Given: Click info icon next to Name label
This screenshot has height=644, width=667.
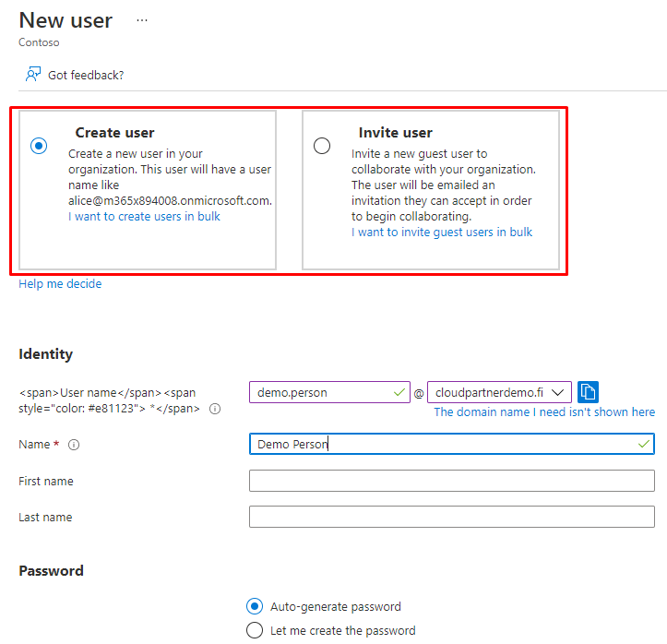Looking at the screenshot, I should pos(74,445).
